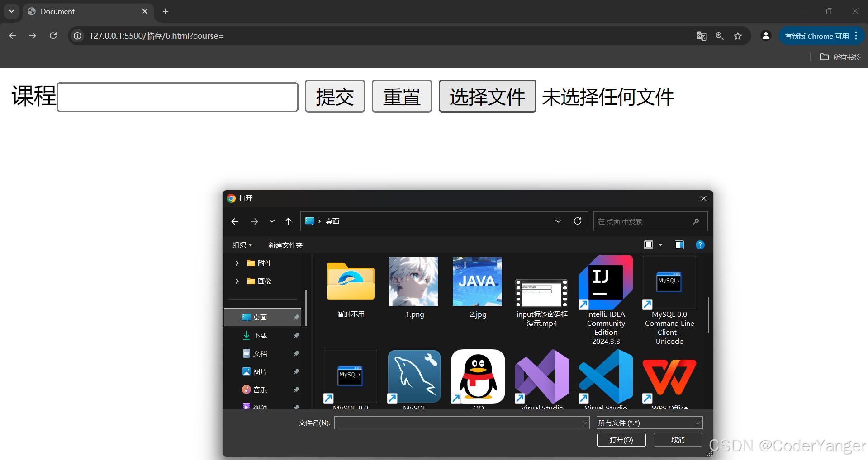The width and height of the screenshot is (868, 460).
Task: Select 画像 folder in navigation pane
Action: [x=259, y=281]
